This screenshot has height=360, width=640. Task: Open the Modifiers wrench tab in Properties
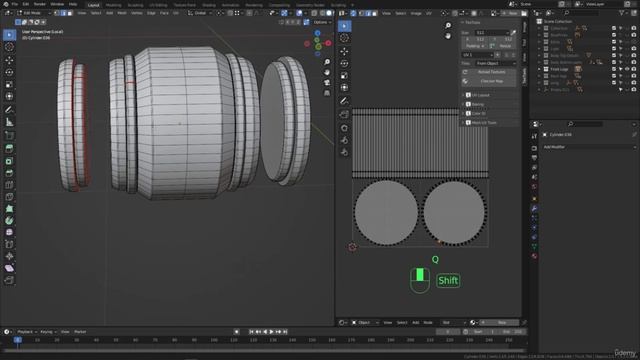(534, 208)
